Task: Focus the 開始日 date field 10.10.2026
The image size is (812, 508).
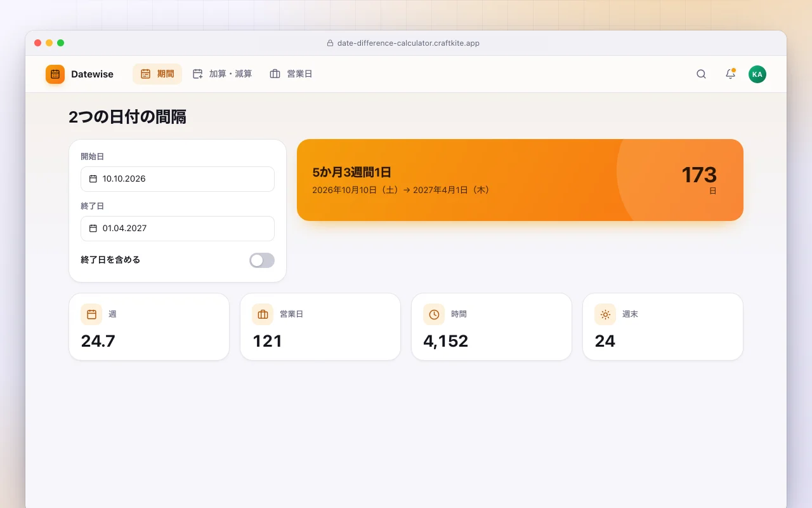Action: coord(178,179)
